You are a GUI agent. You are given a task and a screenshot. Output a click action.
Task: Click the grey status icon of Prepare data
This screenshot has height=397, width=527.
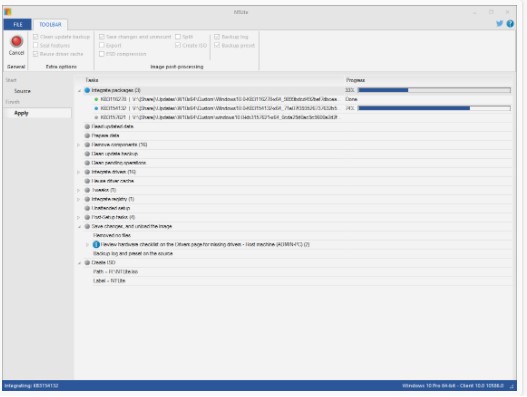pos(87,135)
